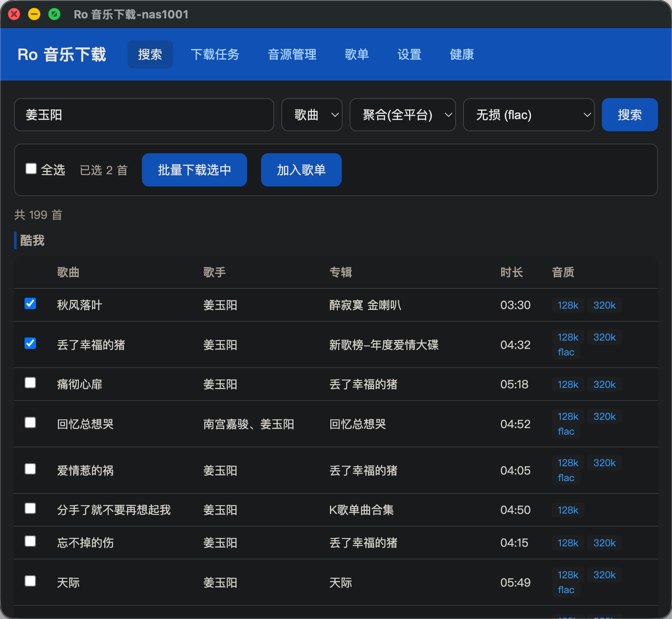Click the 已选 2 首 label
The height and width of the screenshot is (619, 672).
pos(104,170)
